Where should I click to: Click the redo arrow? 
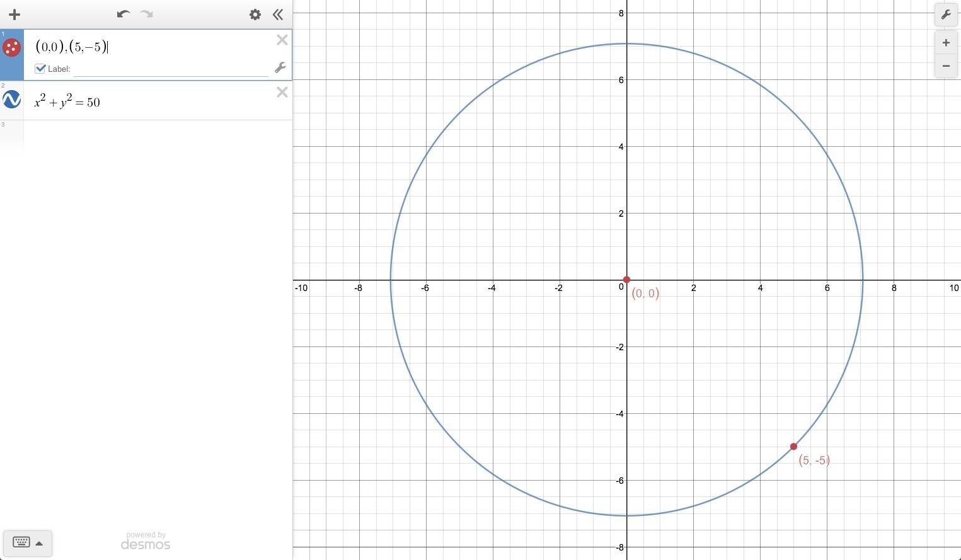click(147, 14)
